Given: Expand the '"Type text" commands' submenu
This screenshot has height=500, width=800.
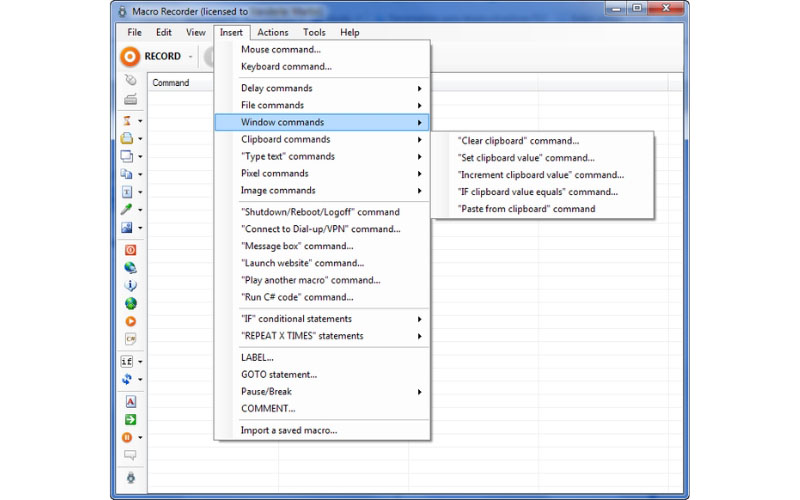Looking at the screenshot, I should 322,156.
